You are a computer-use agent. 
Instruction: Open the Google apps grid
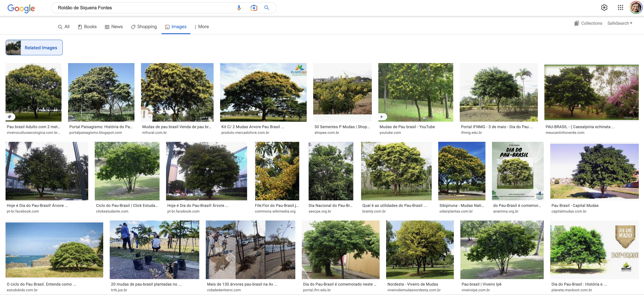pyautogui.click(x=620, y=7)
